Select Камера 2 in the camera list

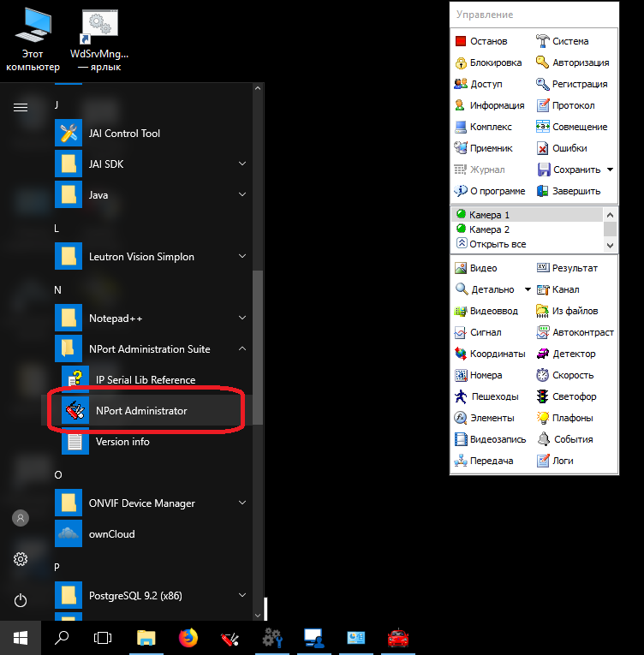click(489, 229)
